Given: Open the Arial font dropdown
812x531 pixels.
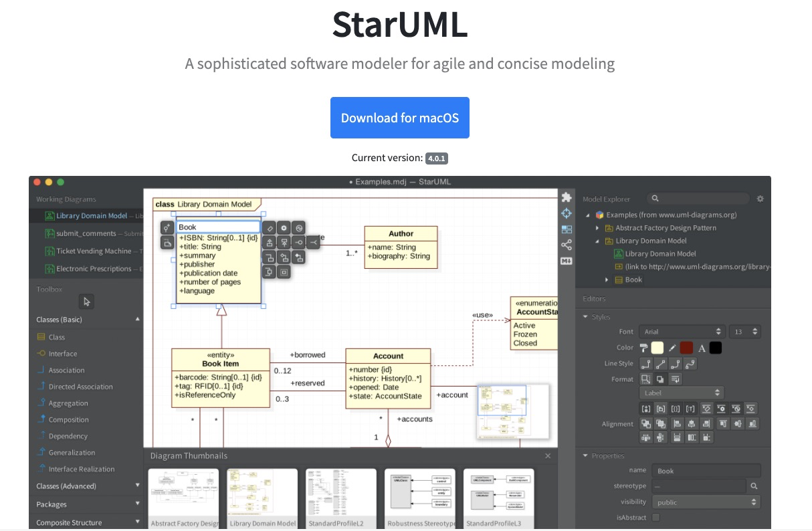Looking at the screenshot, I should pyautogui.click(x=682, y=331).
